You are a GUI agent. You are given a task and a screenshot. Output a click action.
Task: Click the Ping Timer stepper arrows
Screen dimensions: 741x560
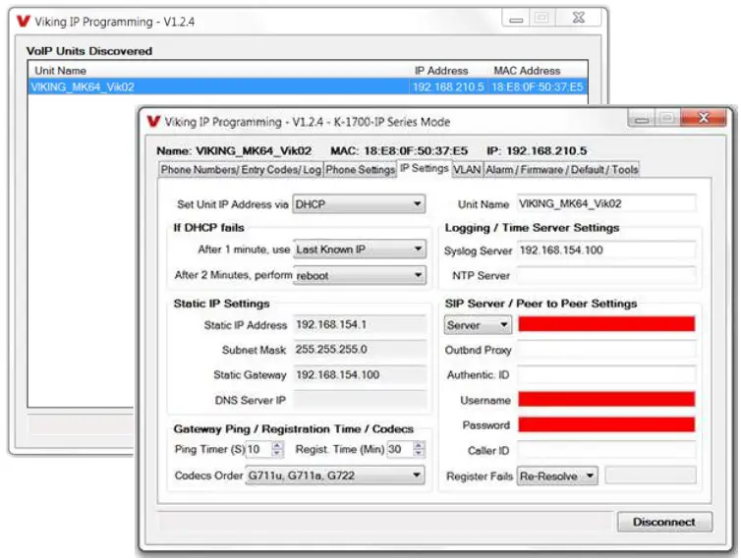tap(278, 449)
